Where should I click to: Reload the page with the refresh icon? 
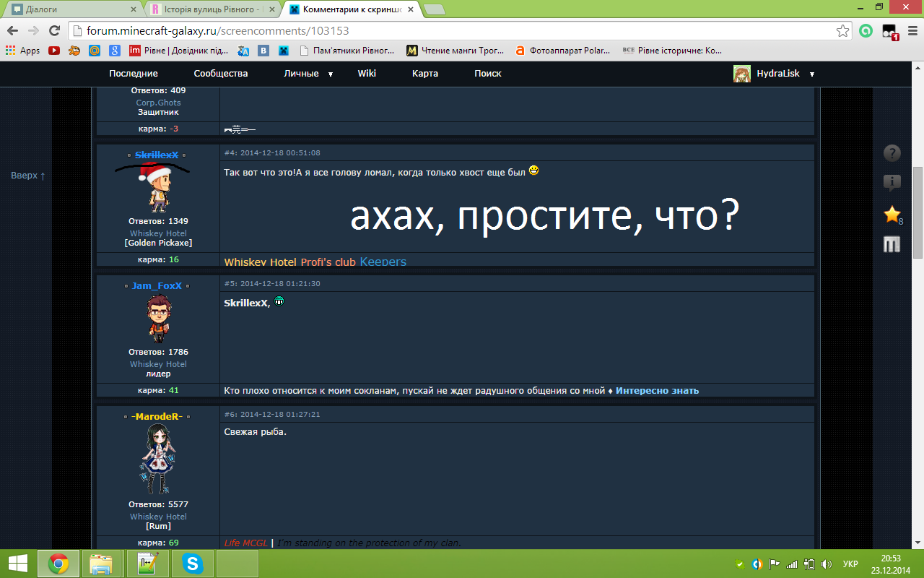[54, 31]
